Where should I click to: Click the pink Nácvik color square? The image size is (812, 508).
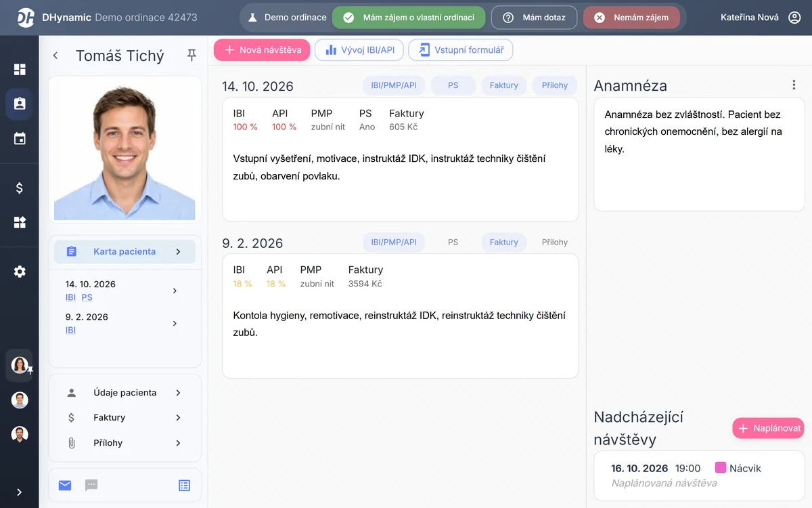(x=721, y=467)
